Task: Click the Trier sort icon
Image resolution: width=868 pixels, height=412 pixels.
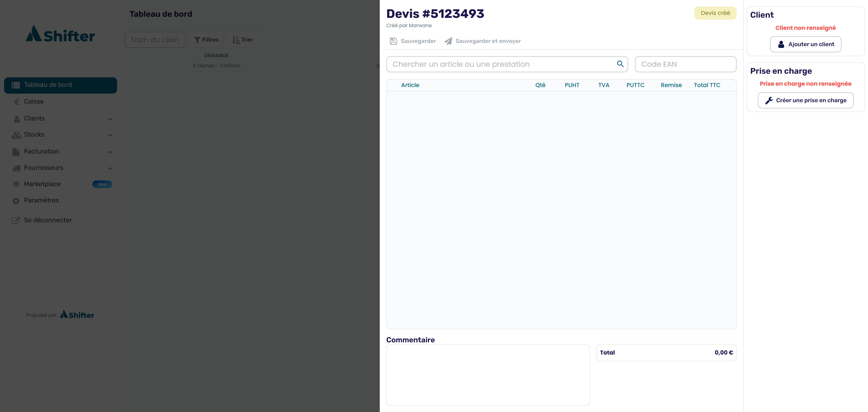Action: click(236, 40)
